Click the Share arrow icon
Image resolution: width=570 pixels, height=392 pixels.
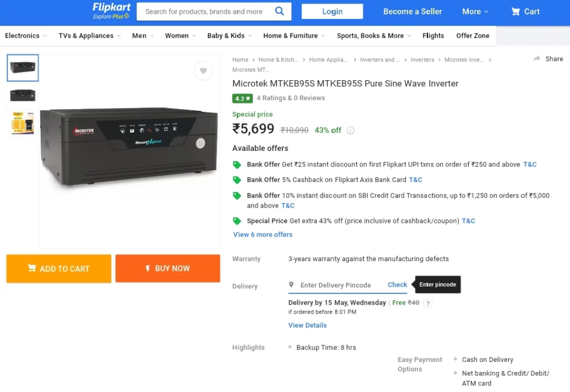pyautogui.click(x=537, y=58)
